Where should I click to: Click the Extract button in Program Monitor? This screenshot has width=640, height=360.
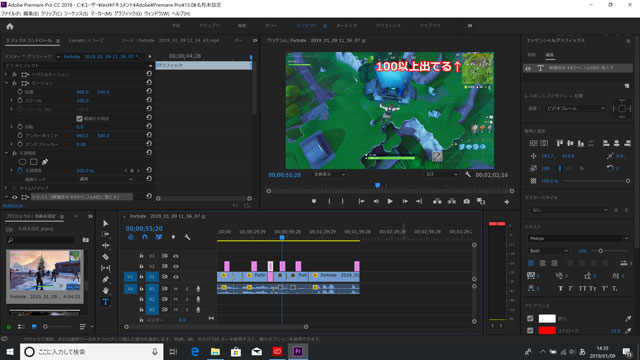pyautogui.click(x=451, y=201)
